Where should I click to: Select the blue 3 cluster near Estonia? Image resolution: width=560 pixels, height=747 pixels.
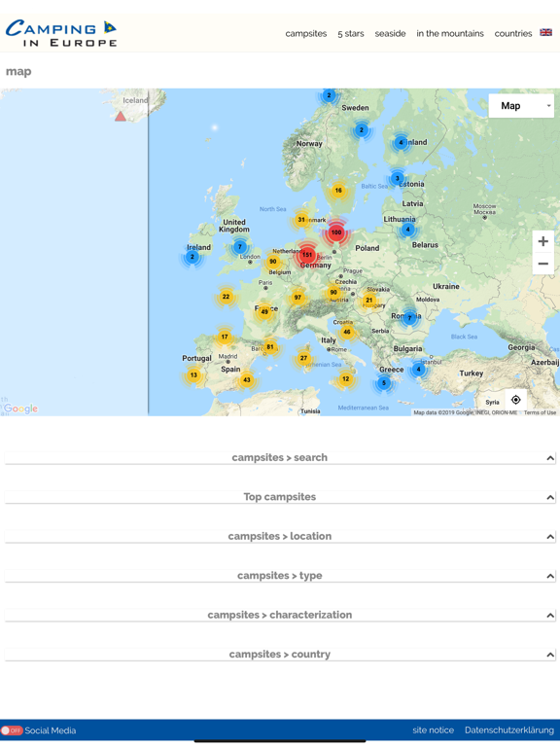click(397, 179)
